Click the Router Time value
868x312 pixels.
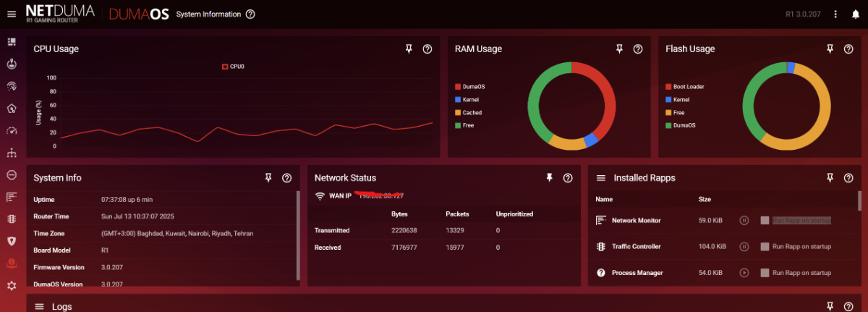(137, 216)
